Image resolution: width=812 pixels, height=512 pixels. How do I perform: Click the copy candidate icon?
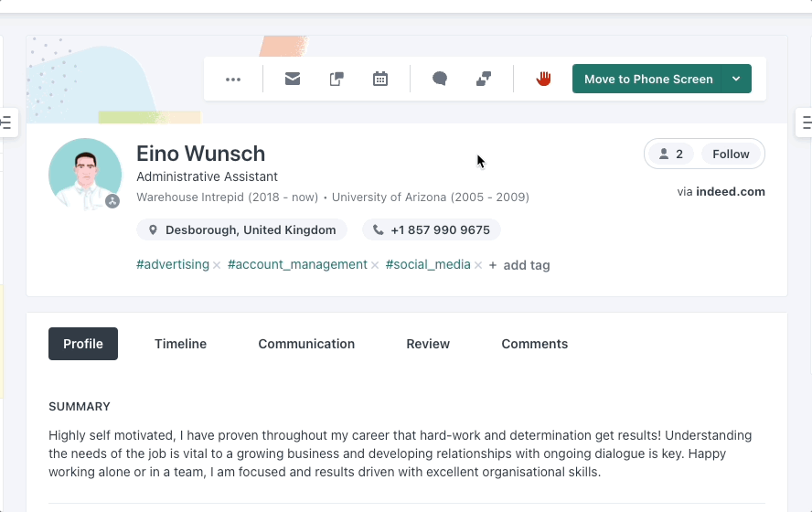click(337, 80)
